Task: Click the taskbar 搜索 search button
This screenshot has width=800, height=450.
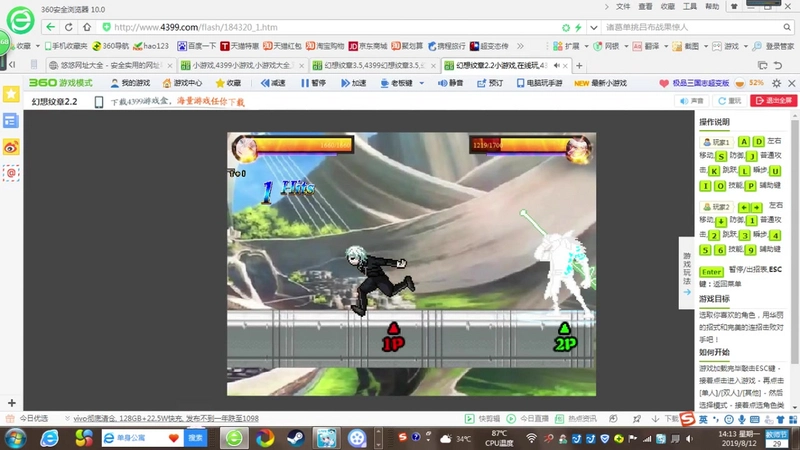Action: pos(195,438)
